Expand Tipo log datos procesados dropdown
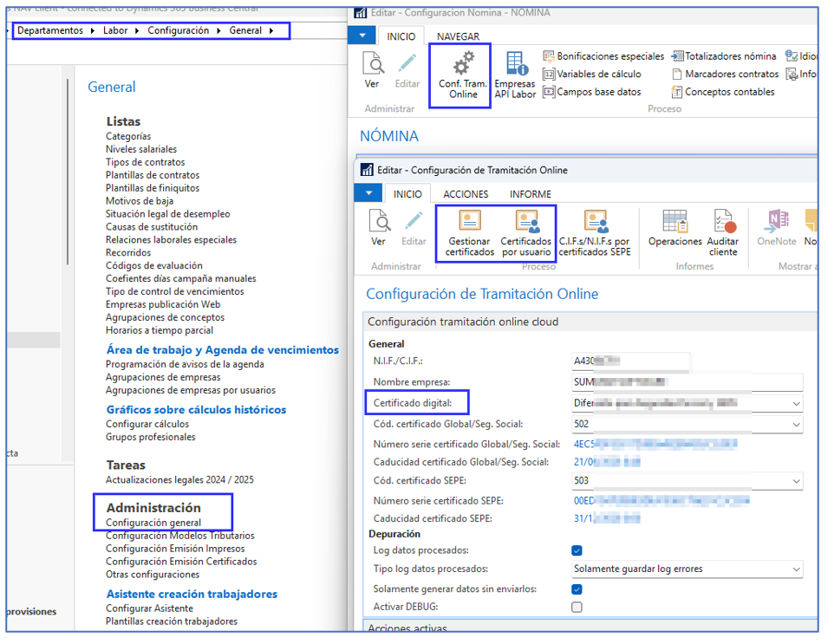 coord(796,569)
